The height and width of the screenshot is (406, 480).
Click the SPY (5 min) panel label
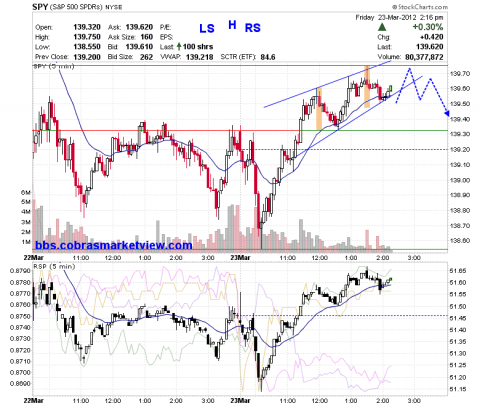(x=53, y=66)
